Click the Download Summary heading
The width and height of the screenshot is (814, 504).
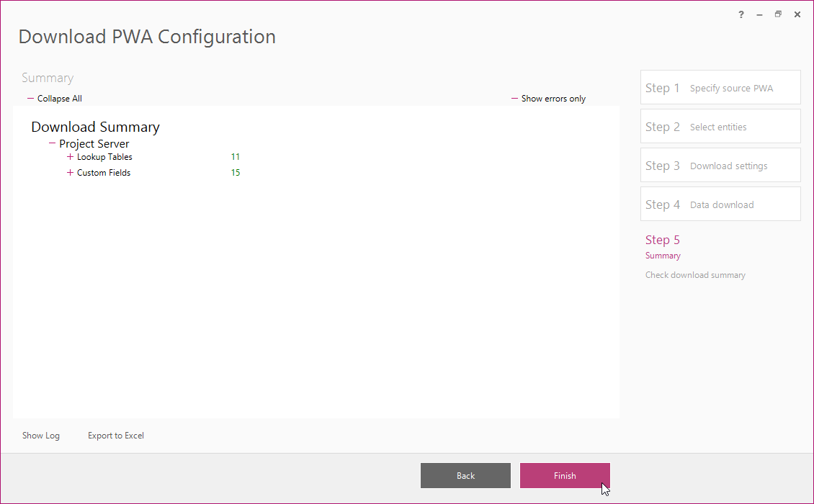96,127
